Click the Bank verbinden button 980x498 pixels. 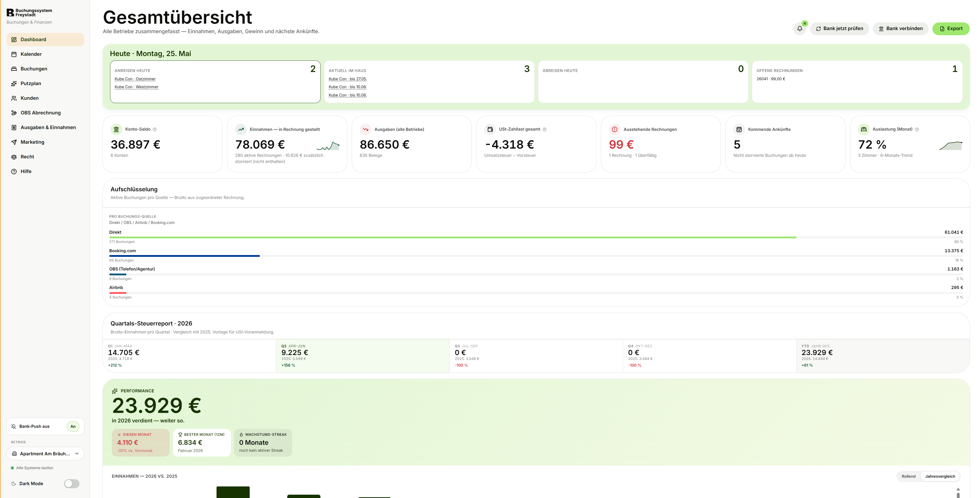coord(901,29)
